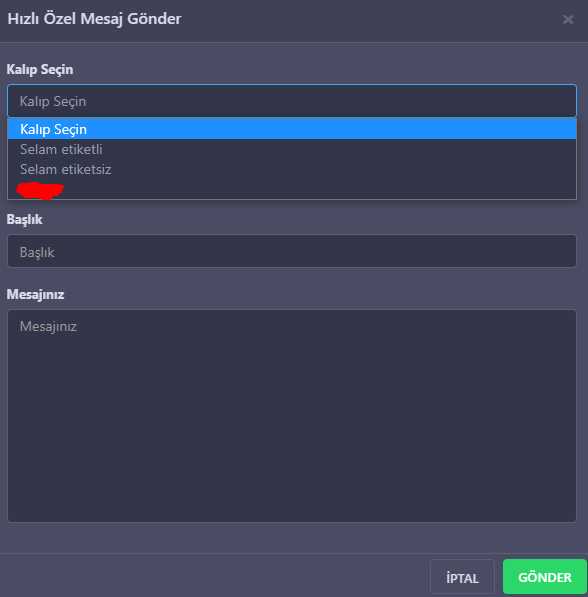Click the dialog title Hızlı Özel Mesaj Gönder
Viewport: 588px width, 597px height.
pos(94,19)
